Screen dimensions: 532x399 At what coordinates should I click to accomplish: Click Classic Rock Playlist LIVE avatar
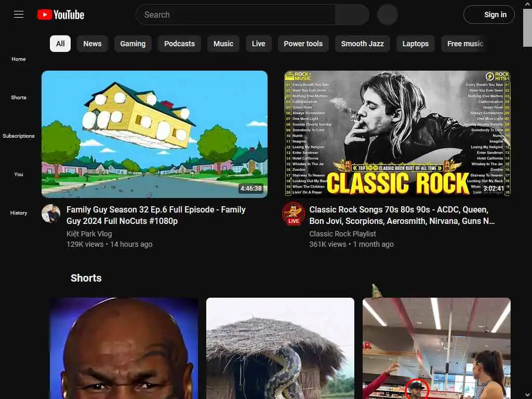pyautogui.click(x=294, y=214)
